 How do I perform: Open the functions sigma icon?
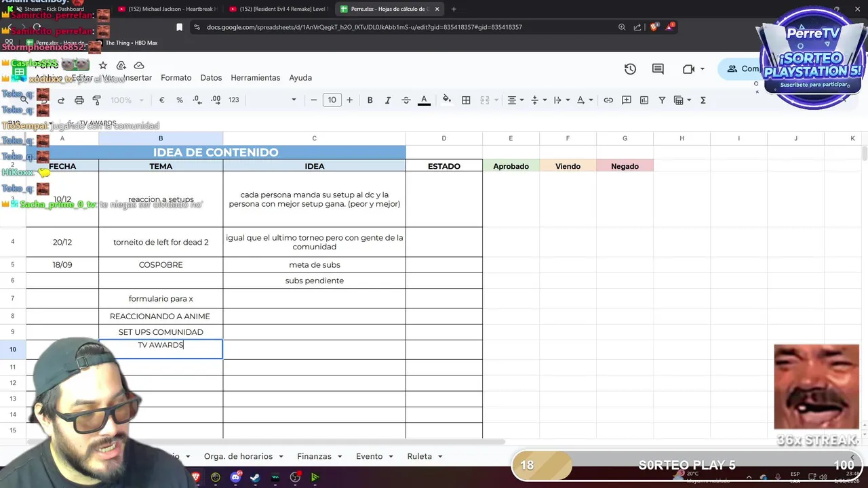click(x=703, y=100)
